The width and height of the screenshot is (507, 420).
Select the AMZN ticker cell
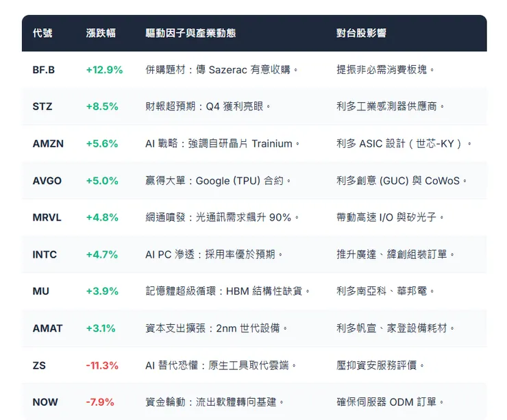(x=48, y=144)
